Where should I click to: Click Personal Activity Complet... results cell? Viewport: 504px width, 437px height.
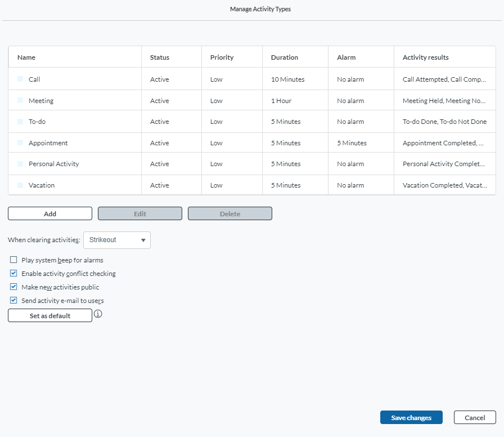[444, 164]
